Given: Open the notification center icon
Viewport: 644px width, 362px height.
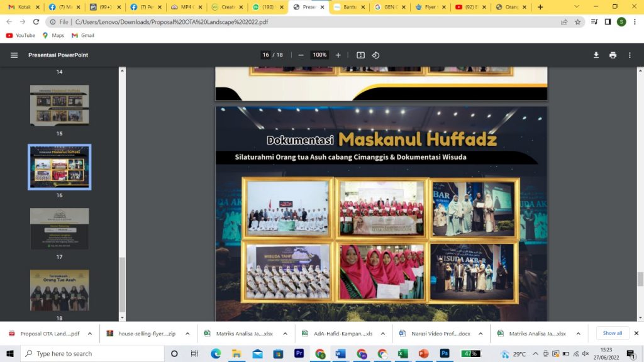Looking at the screenshot, I should pyautogui.click(x=630, y=353).
